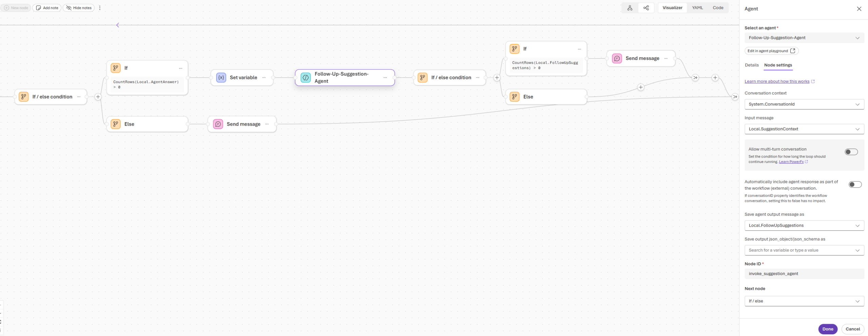Screen dimensions: 868x336
Task: Open the more options kebab menu in toolbar
Action: coord(100,8)
